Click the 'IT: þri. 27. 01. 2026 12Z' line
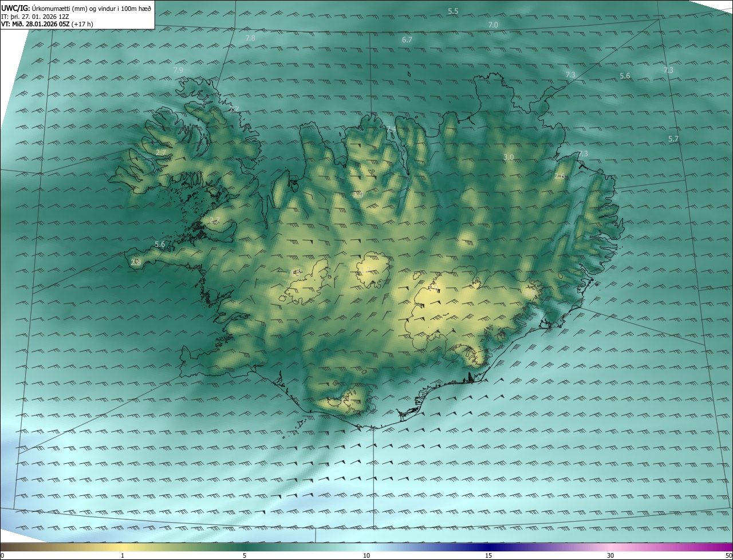The height and width of the screenshot is (560, 733). [35, 17]
